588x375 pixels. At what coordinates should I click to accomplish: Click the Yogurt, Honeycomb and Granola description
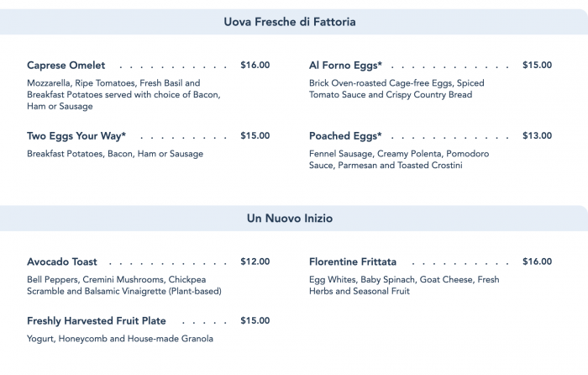click(x=120, y=339)
